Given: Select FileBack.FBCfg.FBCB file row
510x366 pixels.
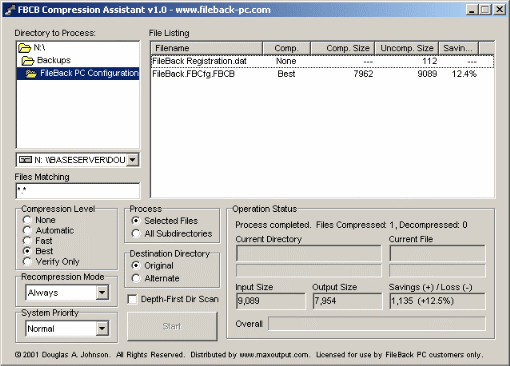Looking at the screenshot, I should 322,74.
